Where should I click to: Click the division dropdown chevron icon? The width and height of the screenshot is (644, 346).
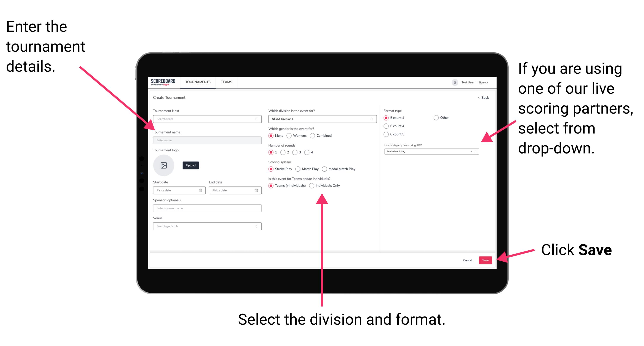coord(372,119)
